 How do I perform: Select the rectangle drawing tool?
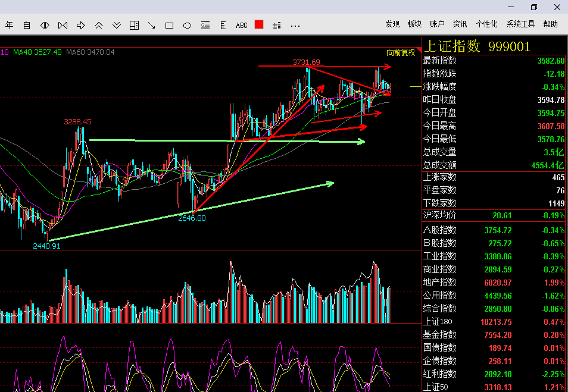click(169, 26)
